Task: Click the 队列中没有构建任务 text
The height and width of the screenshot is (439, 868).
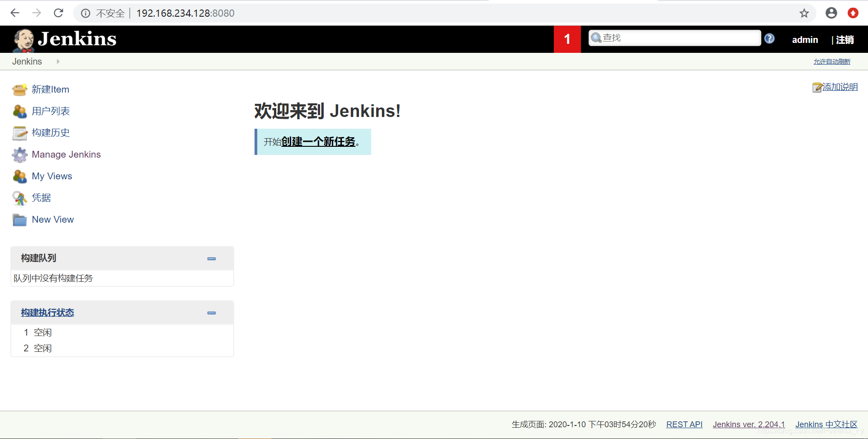Action: [53, 278]
